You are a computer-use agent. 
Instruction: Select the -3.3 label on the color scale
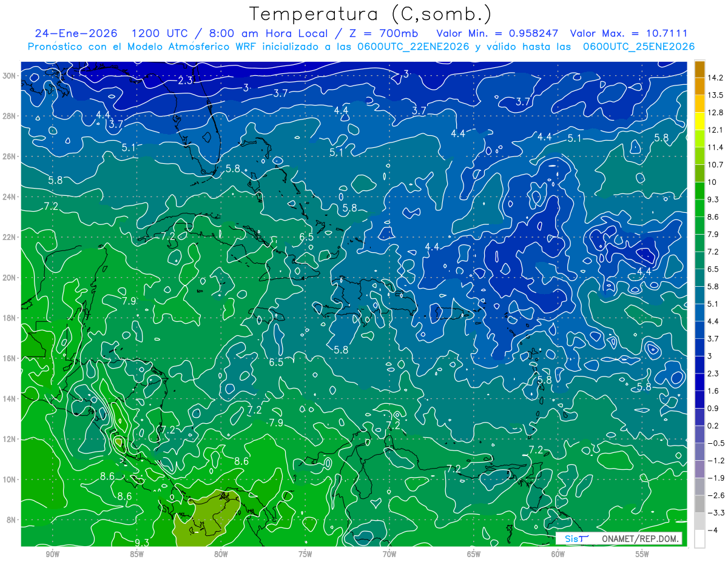pos(715,513)
